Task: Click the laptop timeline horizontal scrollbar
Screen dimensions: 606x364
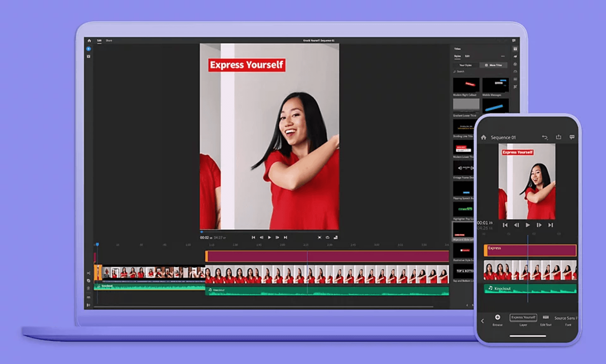Action: click(x=264, y=307)
